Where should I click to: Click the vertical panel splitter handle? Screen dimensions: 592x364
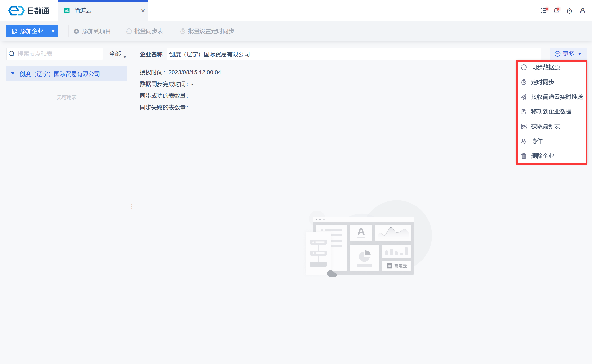(x=132, y=206)
